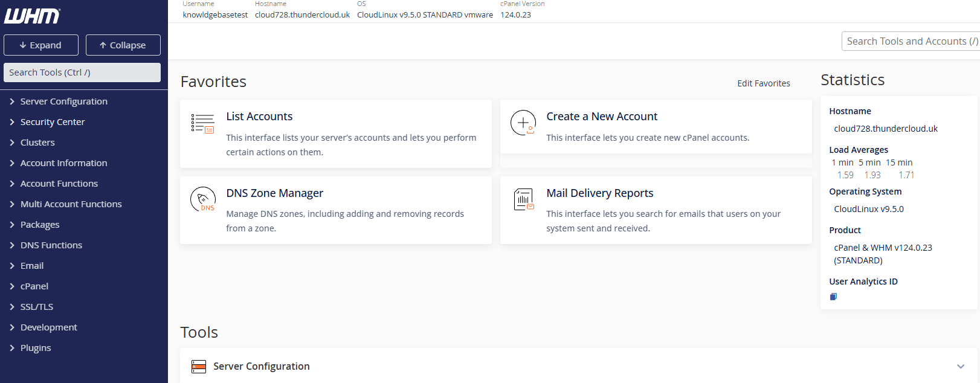Click the CloudLinux v9.5.0 operating system value
This screenshot has width=980, height=383.
pos(869,209)
